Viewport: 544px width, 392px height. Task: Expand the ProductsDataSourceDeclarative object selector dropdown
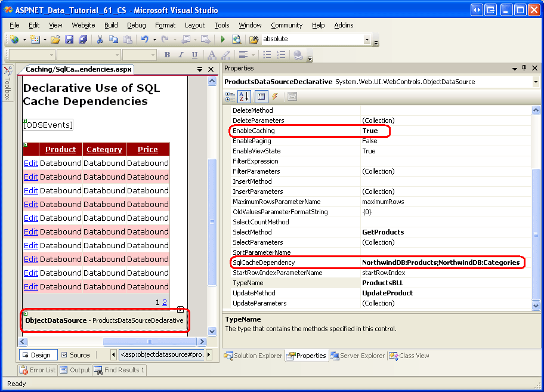(535, 82)
